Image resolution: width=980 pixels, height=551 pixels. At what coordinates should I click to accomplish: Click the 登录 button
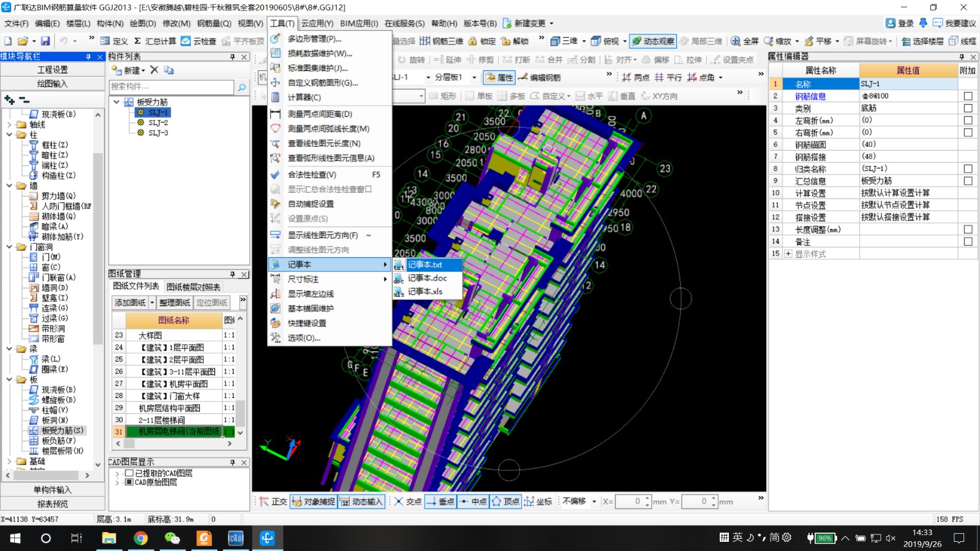pos(900,23)
